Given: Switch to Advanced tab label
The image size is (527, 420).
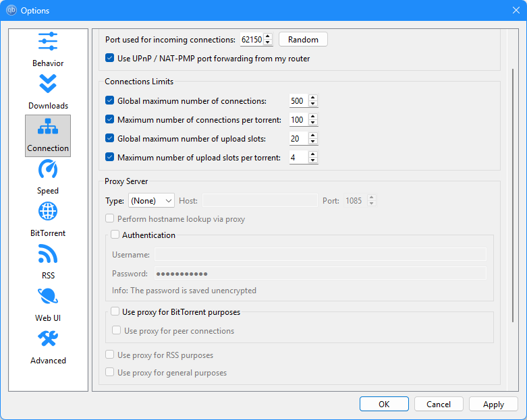Looking at the screenshot, I should coord(48,360).
